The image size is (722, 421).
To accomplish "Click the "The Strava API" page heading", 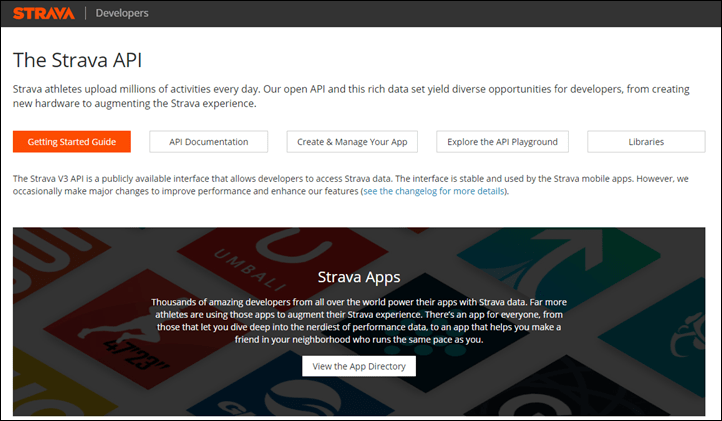I will coord(77,60).
